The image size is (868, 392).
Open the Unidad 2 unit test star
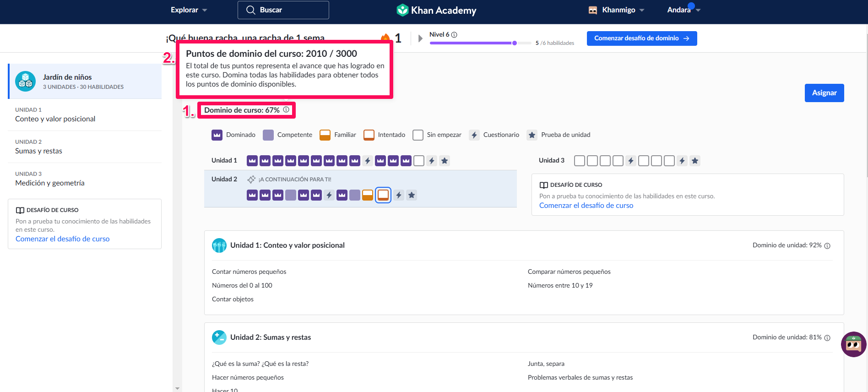[x=412, y=195]
